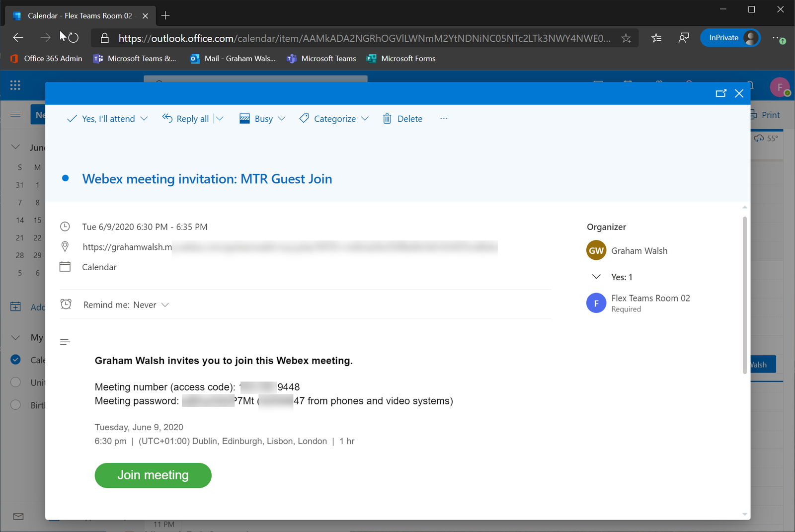Open the Mail envelope icon bottom left
795x532 pixels.
(x=18, y=517)
